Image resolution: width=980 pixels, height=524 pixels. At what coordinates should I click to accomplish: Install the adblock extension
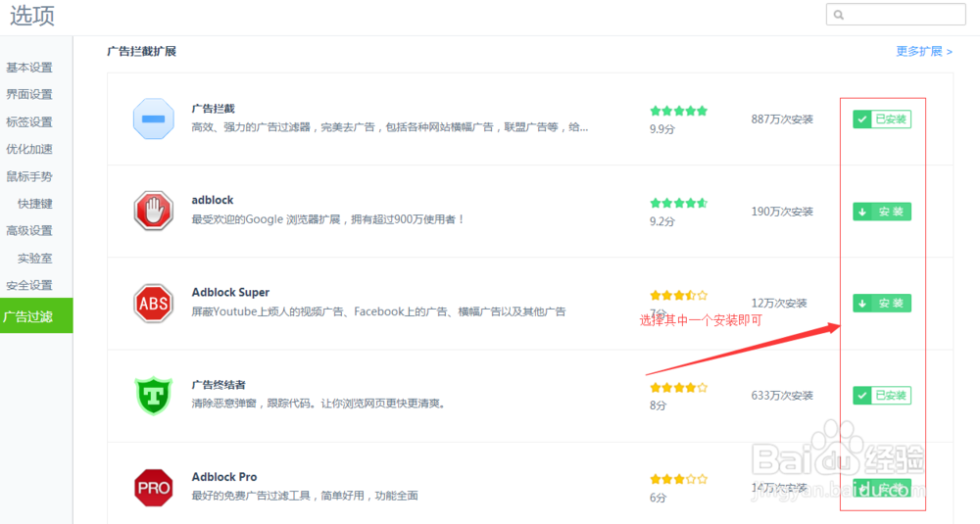click(882, 212)
